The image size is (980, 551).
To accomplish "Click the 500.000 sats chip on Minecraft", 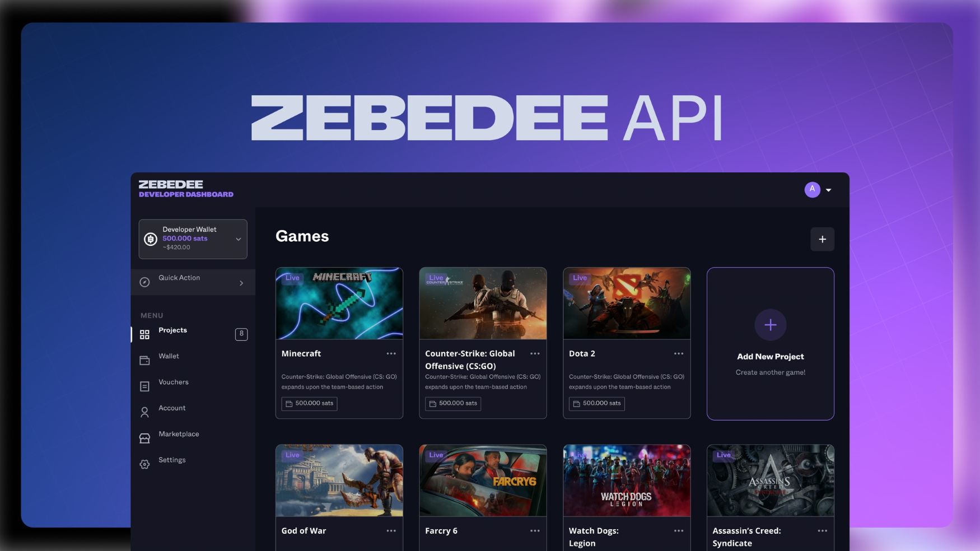I will pos(309,403).
